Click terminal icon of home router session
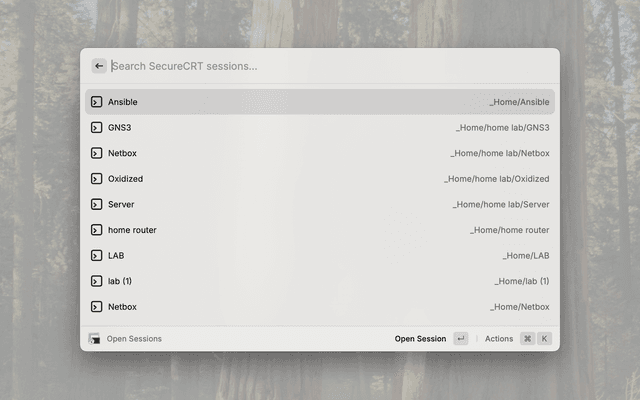 tap(96, 230)
